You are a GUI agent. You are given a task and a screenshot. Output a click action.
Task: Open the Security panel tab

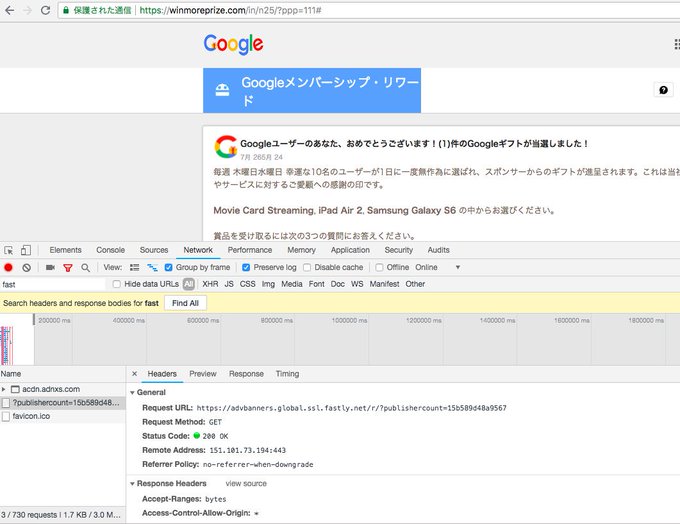click(399, 250)
